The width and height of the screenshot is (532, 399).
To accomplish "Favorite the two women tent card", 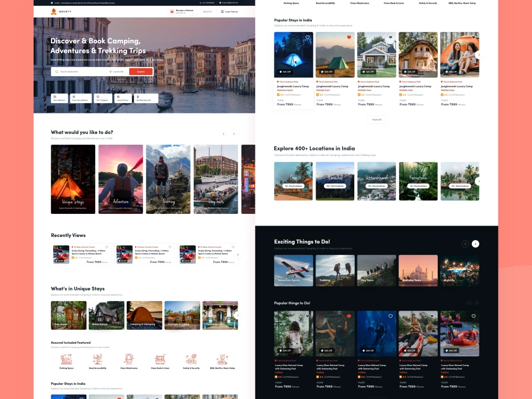I will pyautogui.click(x=473, y=37).
